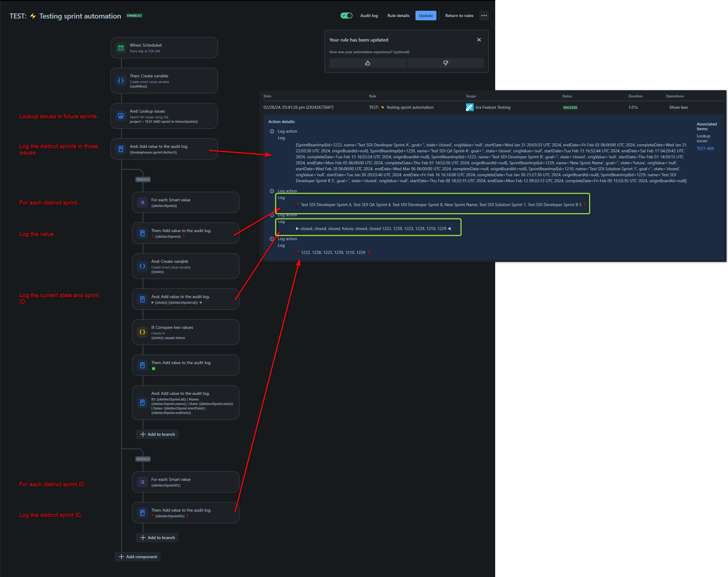The width and height of the screenshot is (728, 577).
Task: Click the distinctSprintID audit log document icon
Action: [x=142, y=513]
